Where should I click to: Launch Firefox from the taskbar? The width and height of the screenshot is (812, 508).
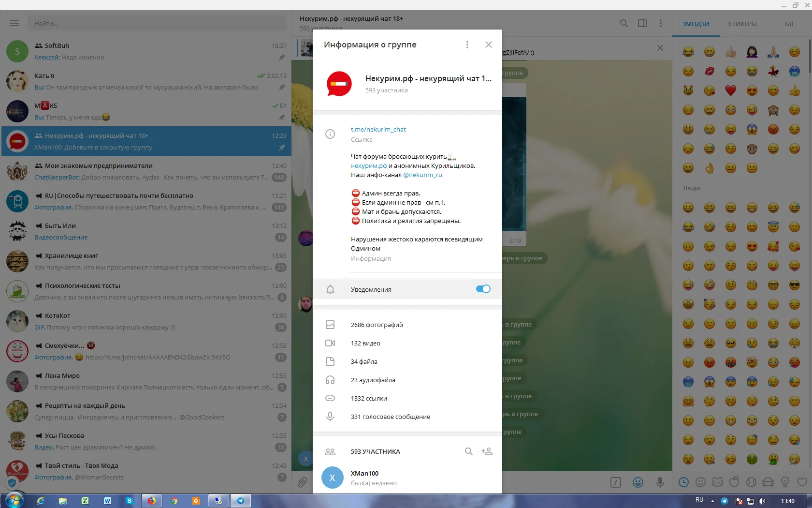click(151, 501)
